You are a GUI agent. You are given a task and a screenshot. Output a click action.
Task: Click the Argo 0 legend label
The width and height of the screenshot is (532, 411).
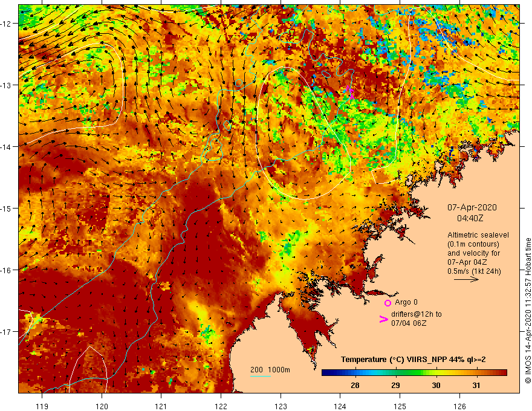click(x=406, y=302)
